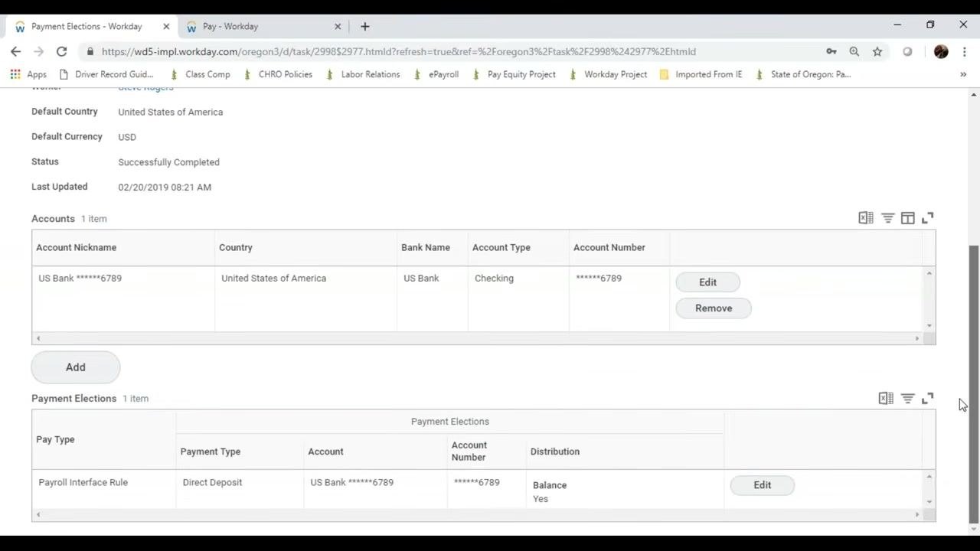
Task: Open the Driver Record Guid... bookmark
Action: [106, 74]
